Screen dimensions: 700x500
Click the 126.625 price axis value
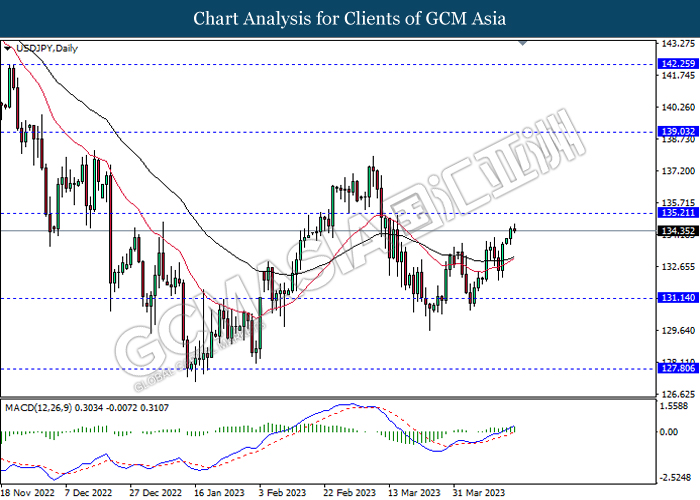point(678,395)
